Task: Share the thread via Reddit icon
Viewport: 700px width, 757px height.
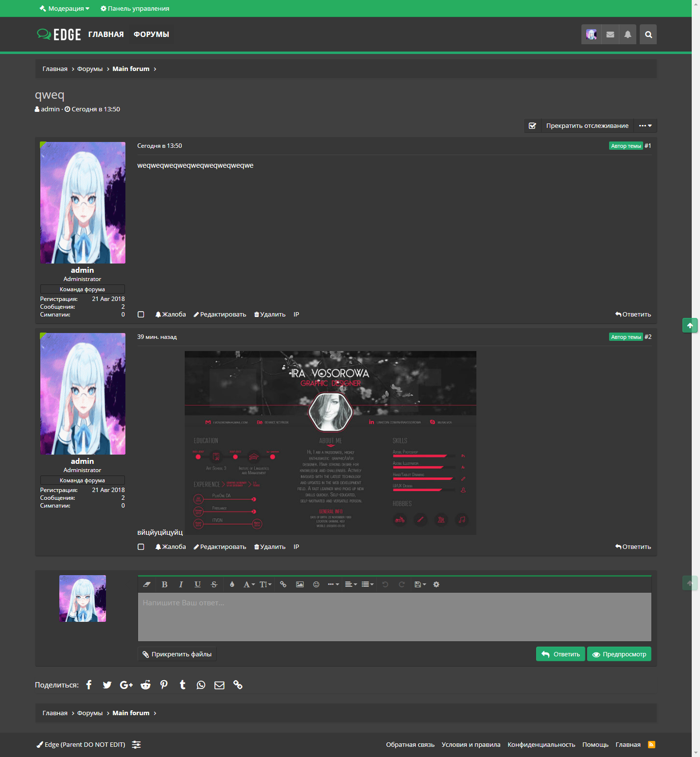Action: tap(145, 685)
